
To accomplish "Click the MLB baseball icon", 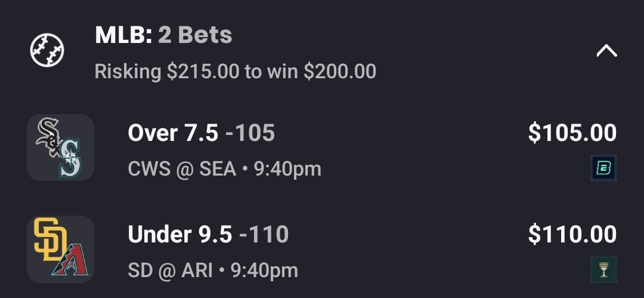I will coord(47,50).
